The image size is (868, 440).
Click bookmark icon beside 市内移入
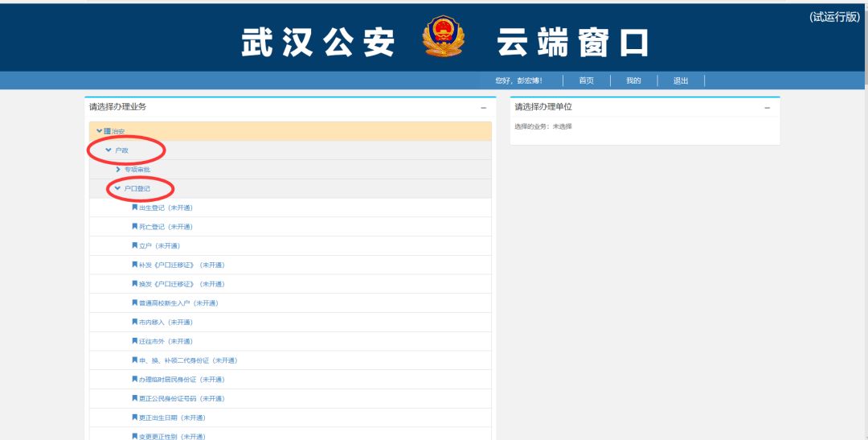[135, 322]
